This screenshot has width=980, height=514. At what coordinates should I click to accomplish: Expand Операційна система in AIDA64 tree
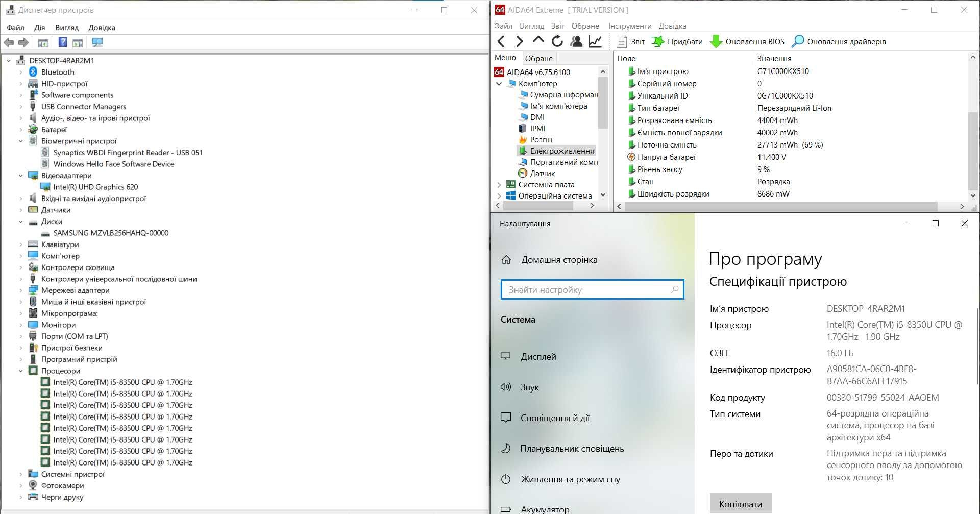coord(499,196)
